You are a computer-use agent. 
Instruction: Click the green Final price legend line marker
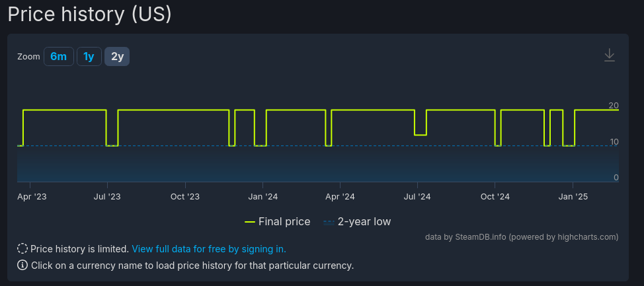point(250,222)
